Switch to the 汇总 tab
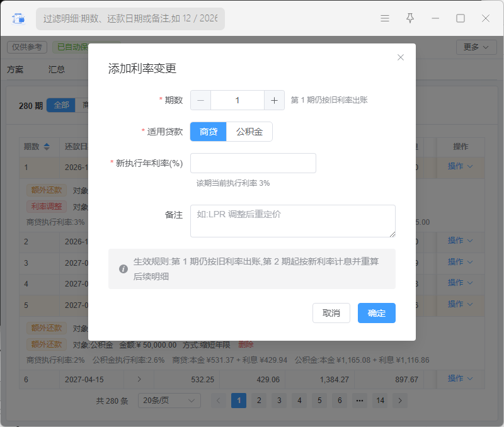Image resolution: width=504 pixels, height=427 pixels. point(57,69)
